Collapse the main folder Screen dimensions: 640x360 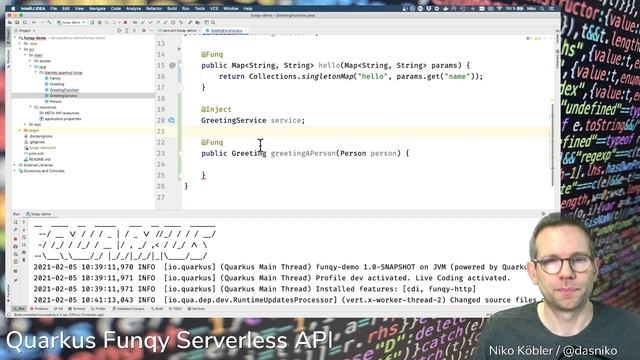[x=25, y=55]
